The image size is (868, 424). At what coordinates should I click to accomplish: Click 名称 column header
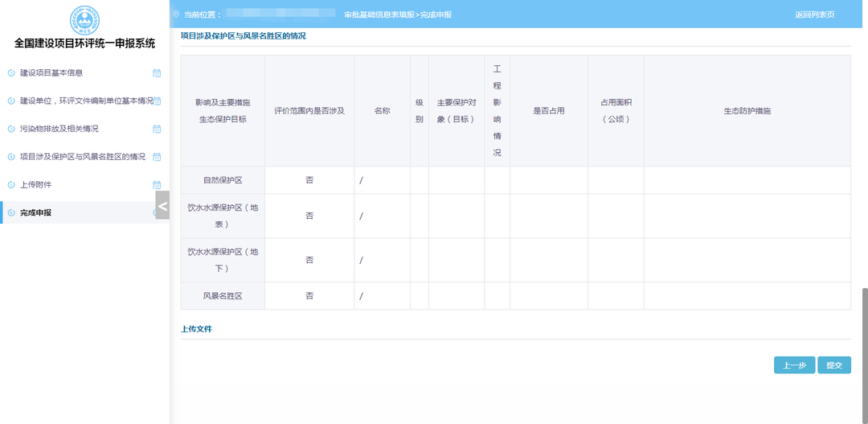[x=382, y=111]
